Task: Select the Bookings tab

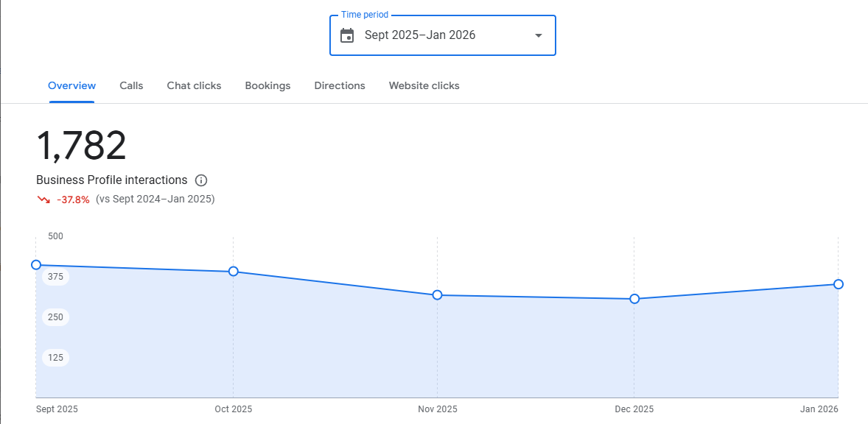Action: click(x=267, y=85)
